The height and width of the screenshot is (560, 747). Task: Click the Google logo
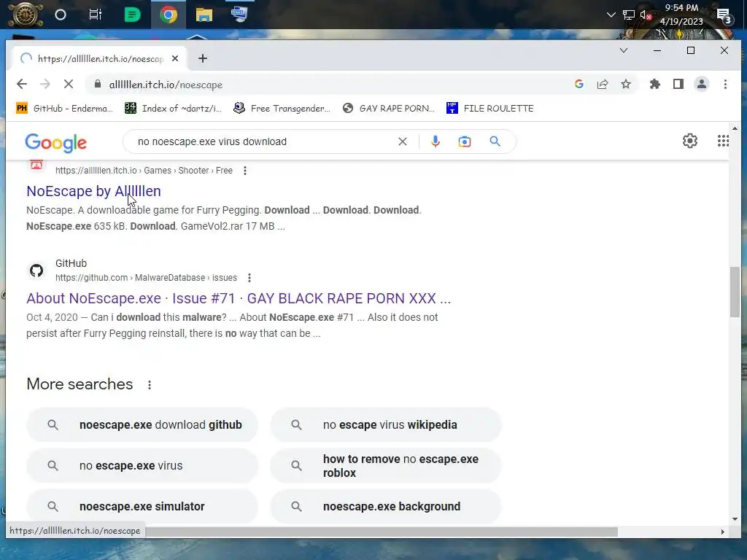55,142
